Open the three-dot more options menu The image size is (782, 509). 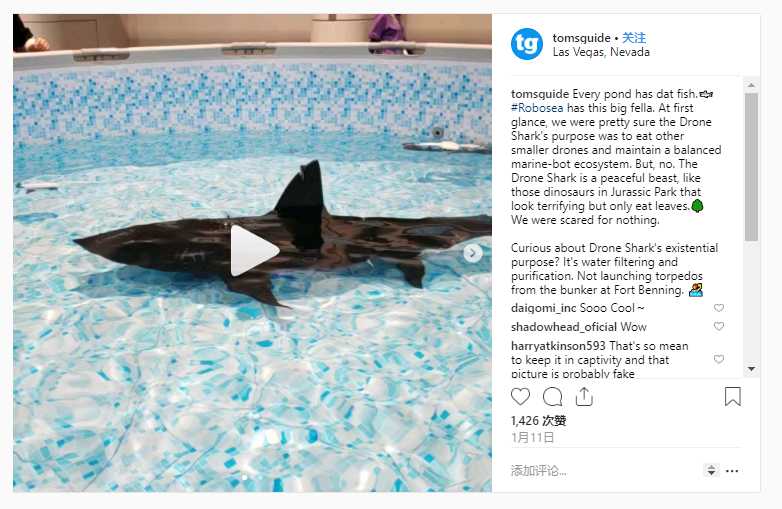(732, 471)
